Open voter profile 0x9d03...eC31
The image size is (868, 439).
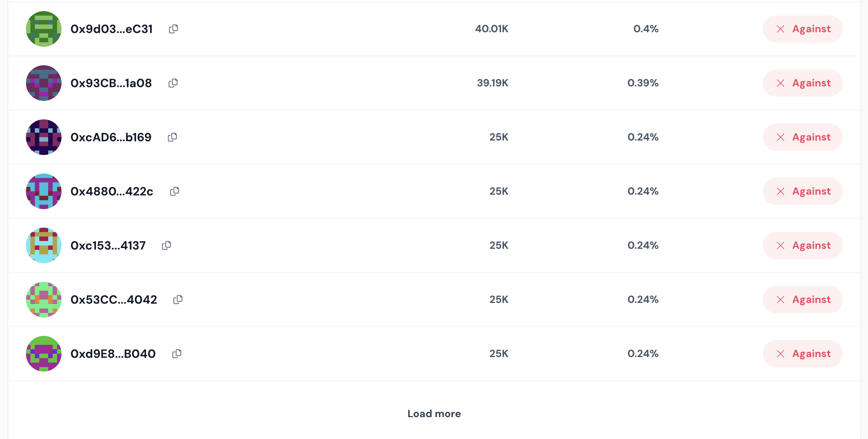click(112, 29)
